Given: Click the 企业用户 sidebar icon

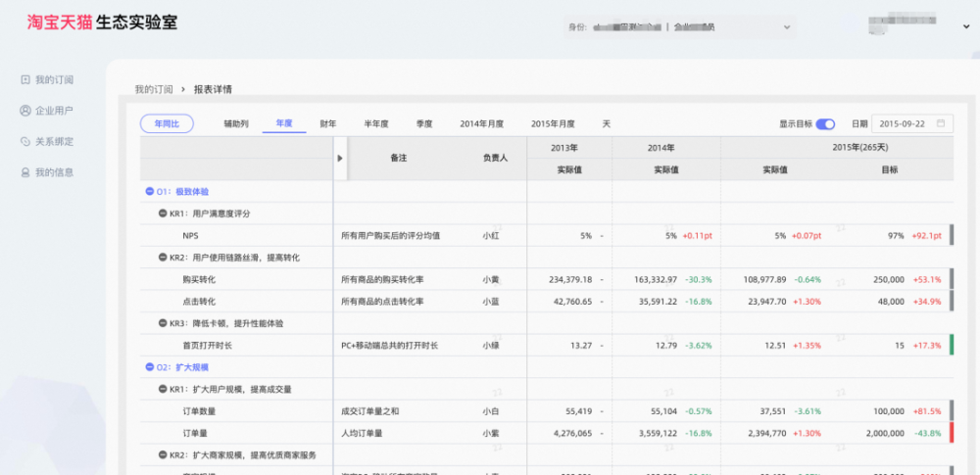Looking at the screenshot, I should pyautogui.click(x=25, y=111).
